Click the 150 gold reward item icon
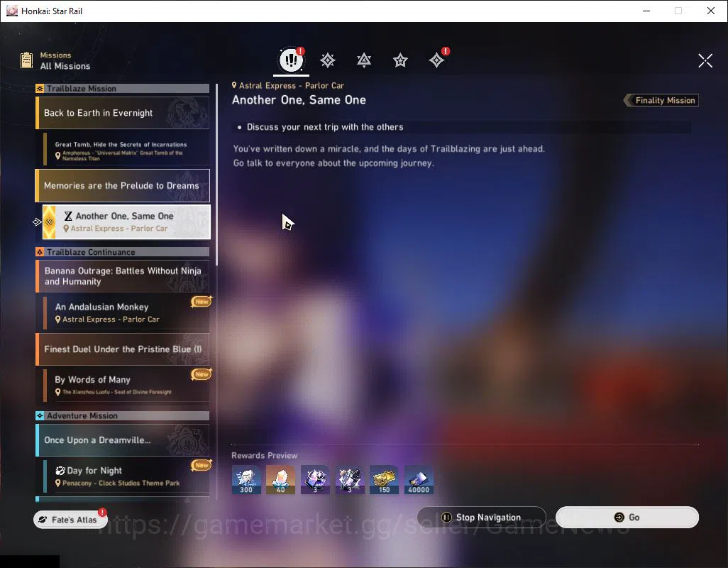The width and height of the screenshot is (728, 568). tap(384, 480)
